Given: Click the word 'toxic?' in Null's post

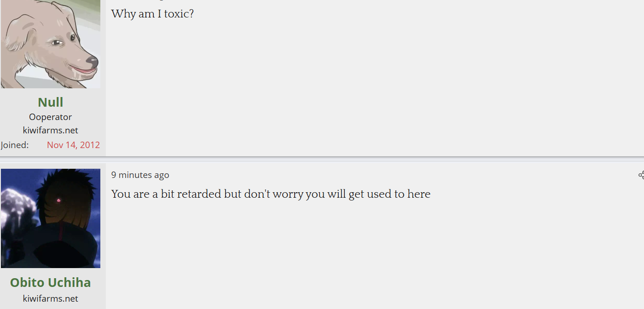Looking at the screenshot, I should (x=179, y=14).
